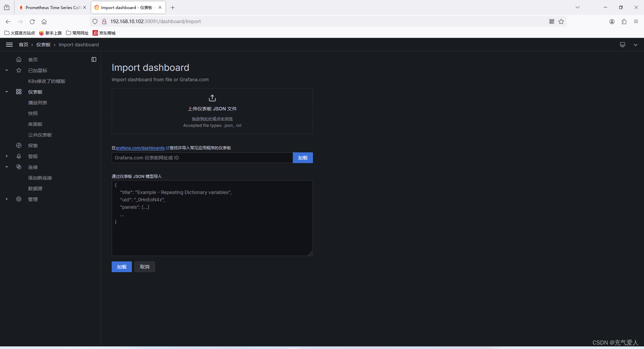Open 添加新连接 in the sidebar

pos(40,178)
